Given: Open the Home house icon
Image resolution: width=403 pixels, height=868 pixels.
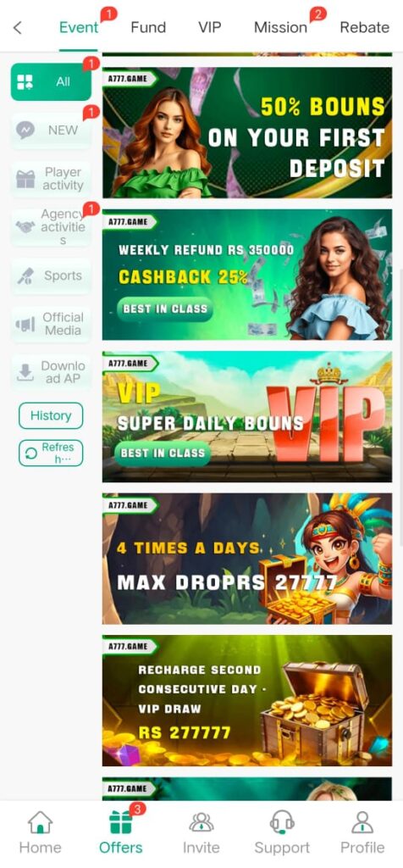Looking at the screenshot, I should coord(40,822).
